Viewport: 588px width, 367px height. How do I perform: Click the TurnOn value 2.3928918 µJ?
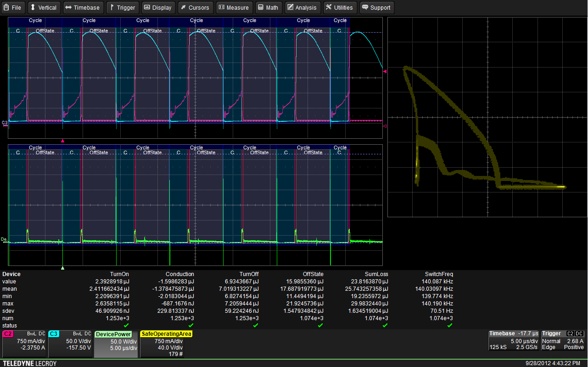112,282
